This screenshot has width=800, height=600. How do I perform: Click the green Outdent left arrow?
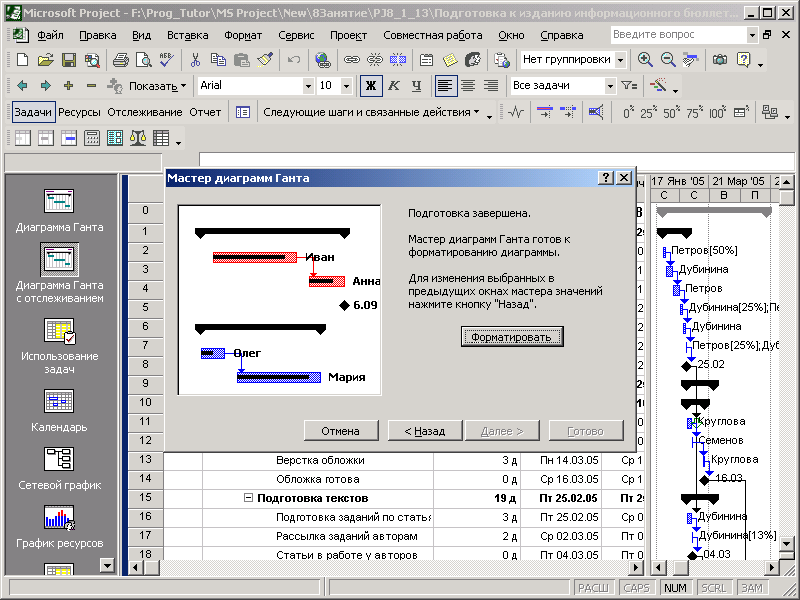[x=22, y=86]
